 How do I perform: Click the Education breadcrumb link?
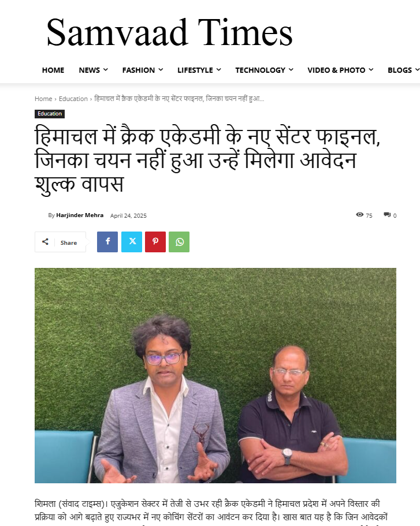point(73,99)
